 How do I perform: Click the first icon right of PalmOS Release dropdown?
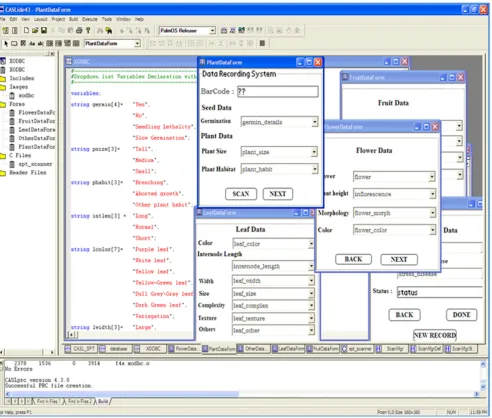(x=224, y=31)
